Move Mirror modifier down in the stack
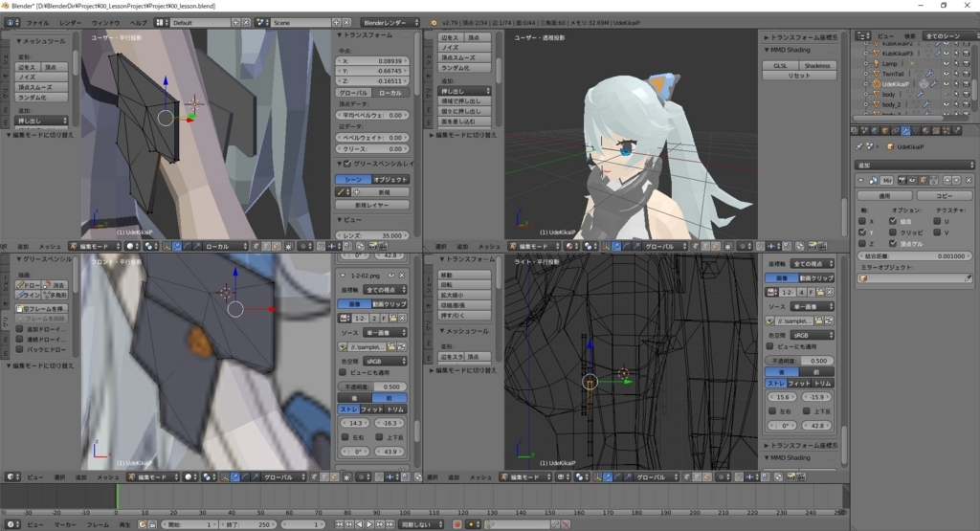Screen dimensions: 980x531 click(956, 181)
